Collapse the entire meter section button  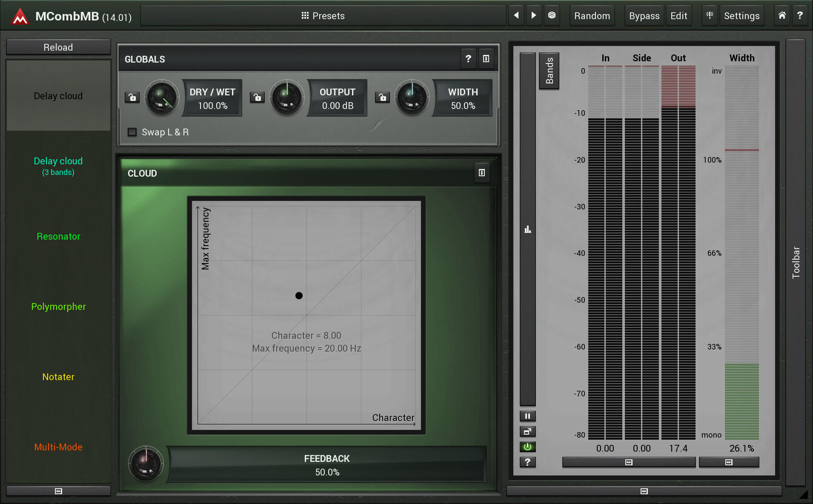(x=644, y=491)
